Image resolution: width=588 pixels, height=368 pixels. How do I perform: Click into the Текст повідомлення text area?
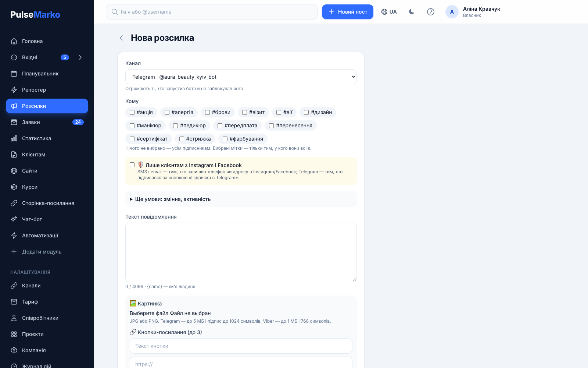tap(241, 252)
